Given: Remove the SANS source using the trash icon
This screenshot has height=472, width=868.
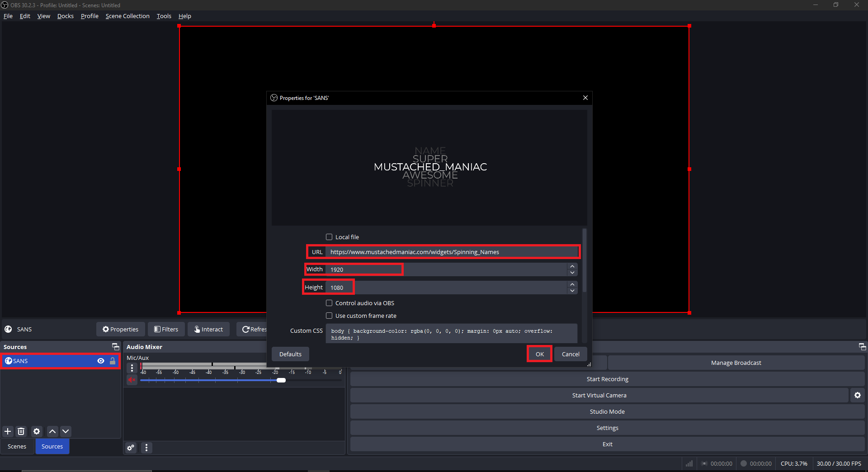Looking at the screenshot, I should [21, 431].
